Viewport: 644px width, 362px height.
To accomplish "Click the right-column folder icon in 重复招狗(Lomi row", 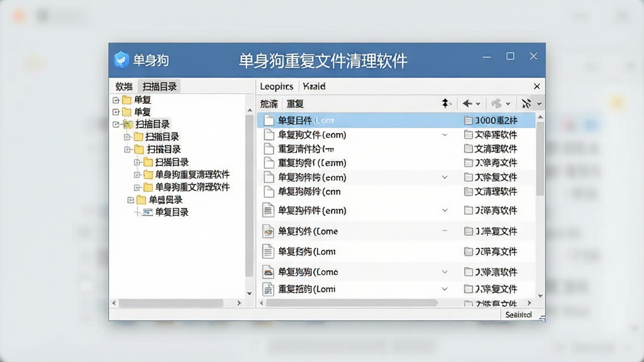I will (468, 289).
